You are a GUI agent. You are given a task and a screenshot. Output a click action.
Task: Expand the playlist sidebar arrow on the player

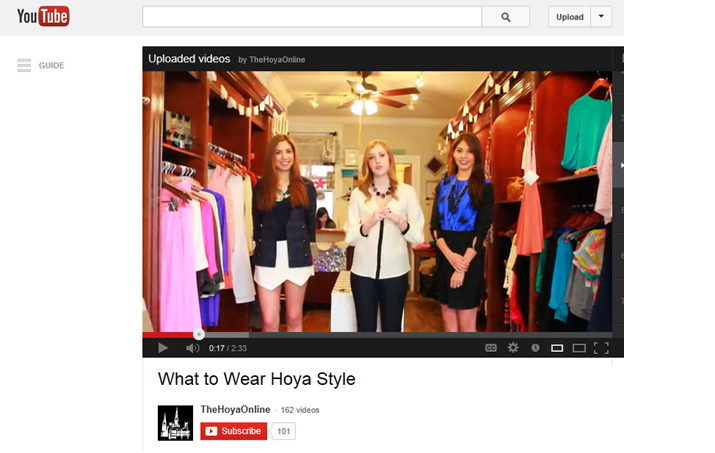[x=621, y=165]
